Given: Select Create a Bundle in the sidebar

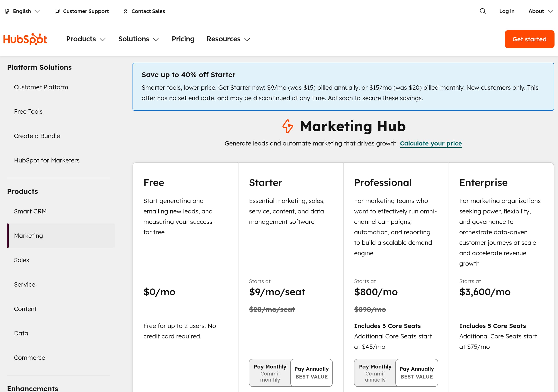Looking at the screenshot, I should click(37, 136).
